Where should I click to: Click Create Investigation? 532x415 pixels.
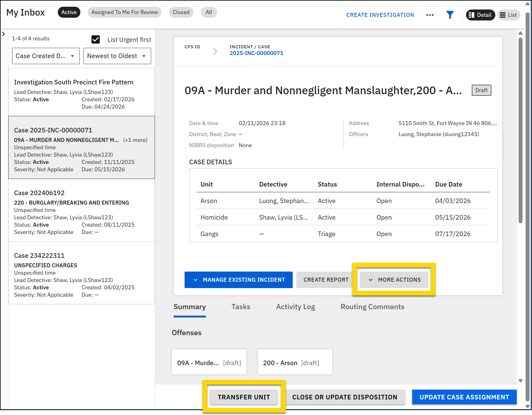click(380, 15)
